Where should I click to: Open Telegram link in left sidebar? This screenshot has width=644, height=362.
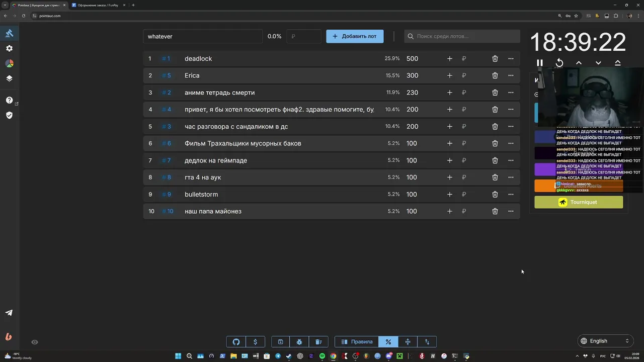tap(9, 313)
